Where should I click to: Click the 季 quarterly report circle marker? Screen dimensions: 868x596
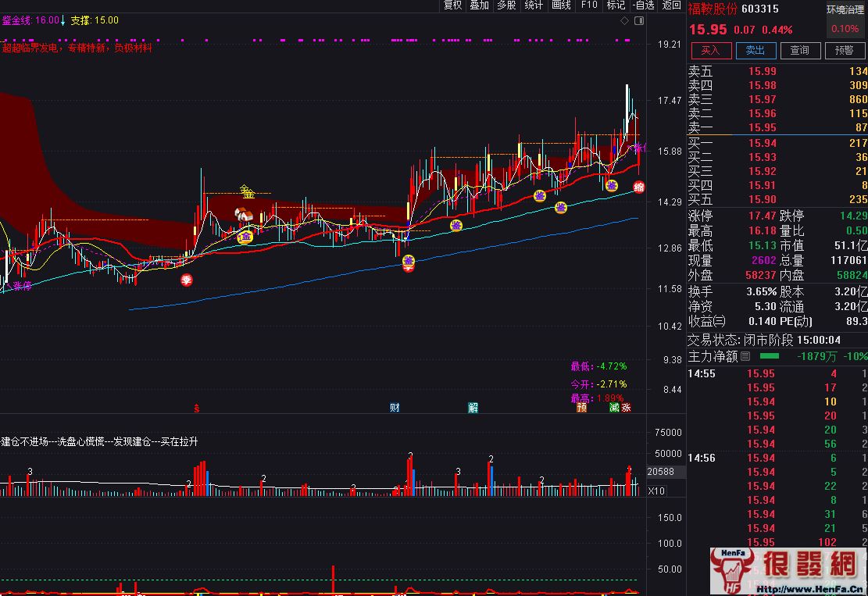(187, 280)
